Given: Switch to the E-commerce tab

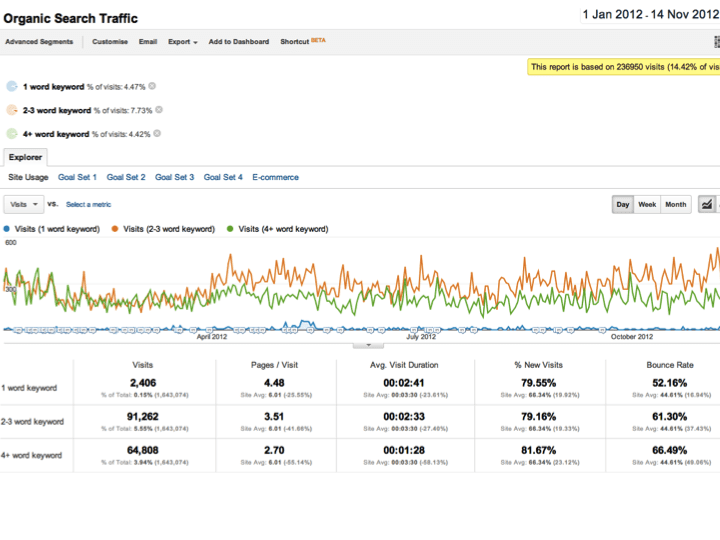Looking at the screenshot, I should (275, 177).
